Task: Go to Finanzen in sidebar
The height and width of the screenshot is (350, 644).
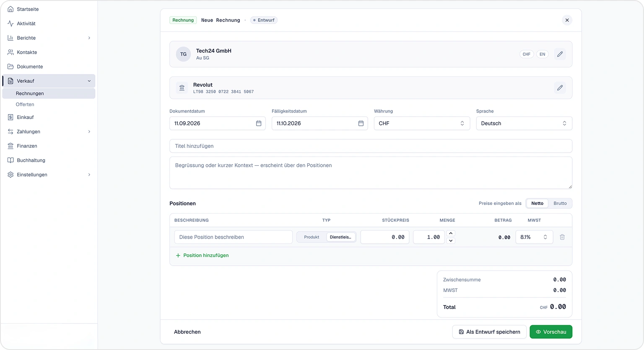Action: (49, 146)
